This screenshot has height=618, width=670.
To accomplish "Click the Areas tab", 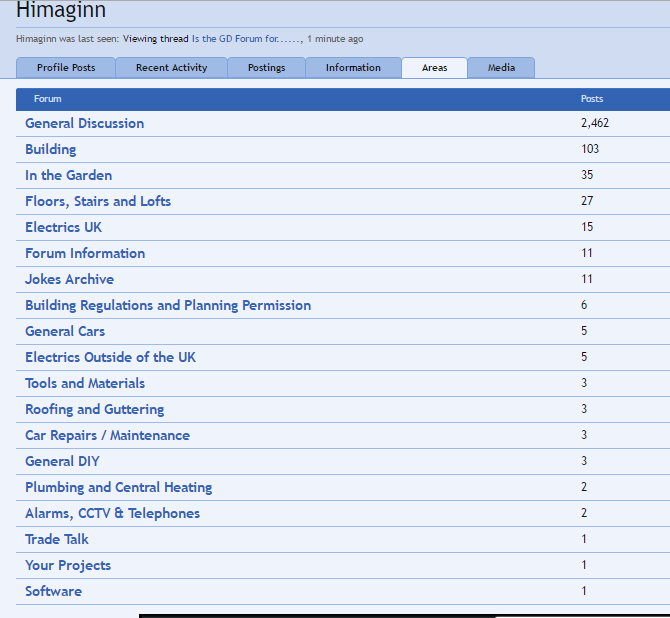I will 434,68.
